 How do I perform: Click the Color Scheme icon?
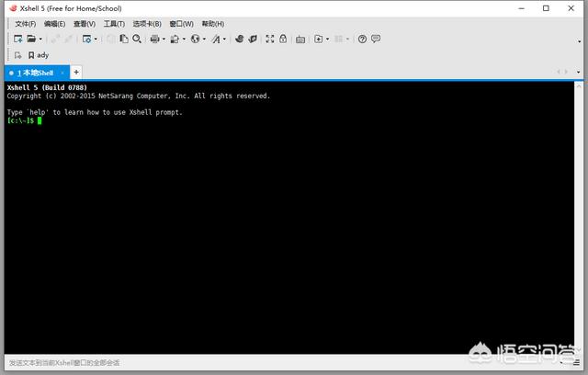pyautogui.click(x=175, y=39)
